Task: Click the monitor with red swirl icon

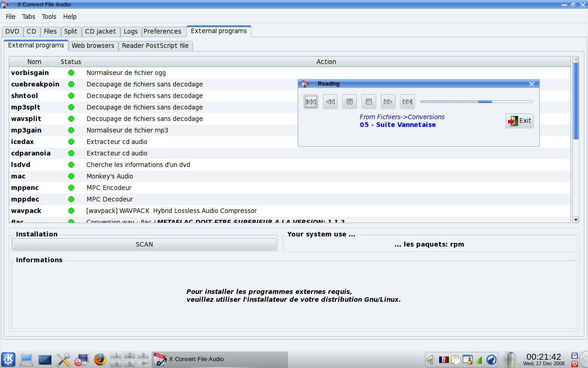Action: click(81, 360)
